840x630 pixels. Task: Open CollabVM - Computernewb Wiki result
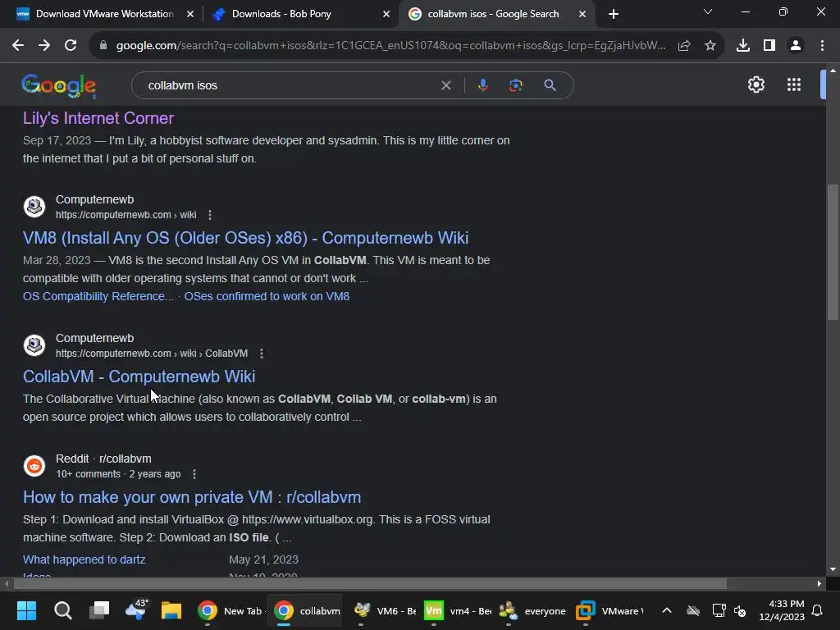coord(139,377)
